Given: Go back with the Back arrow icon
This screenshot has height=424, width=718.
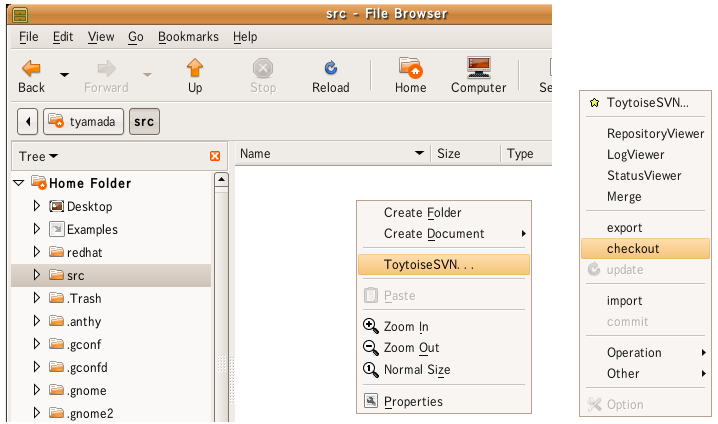Looking at the screenshot, I should (x=32, y=69).
